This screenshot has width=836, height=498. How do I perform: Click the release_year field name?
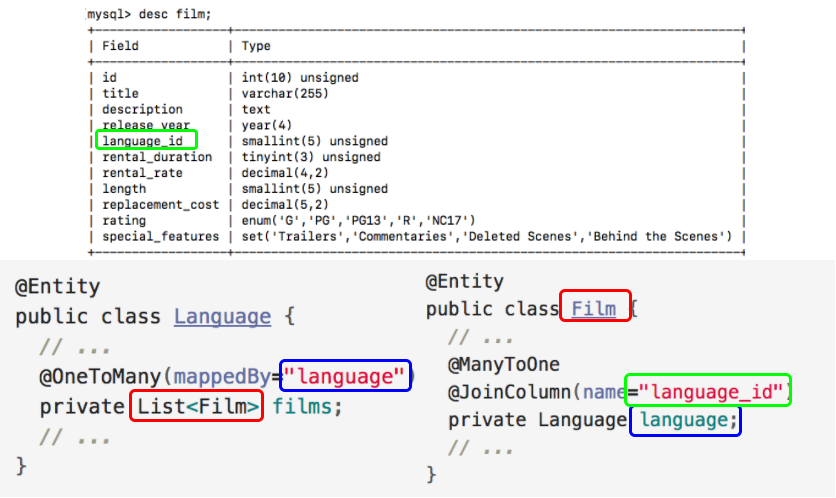(146, 125)
